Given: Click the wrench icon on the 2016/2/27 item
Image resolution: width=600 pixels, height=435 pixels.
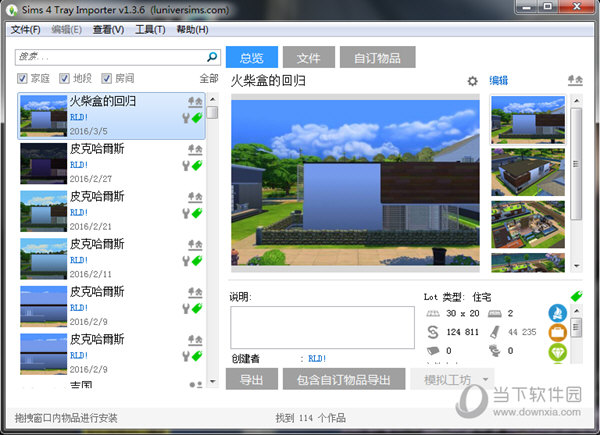Looking at the screenshot, I should (x=186, y=165).
